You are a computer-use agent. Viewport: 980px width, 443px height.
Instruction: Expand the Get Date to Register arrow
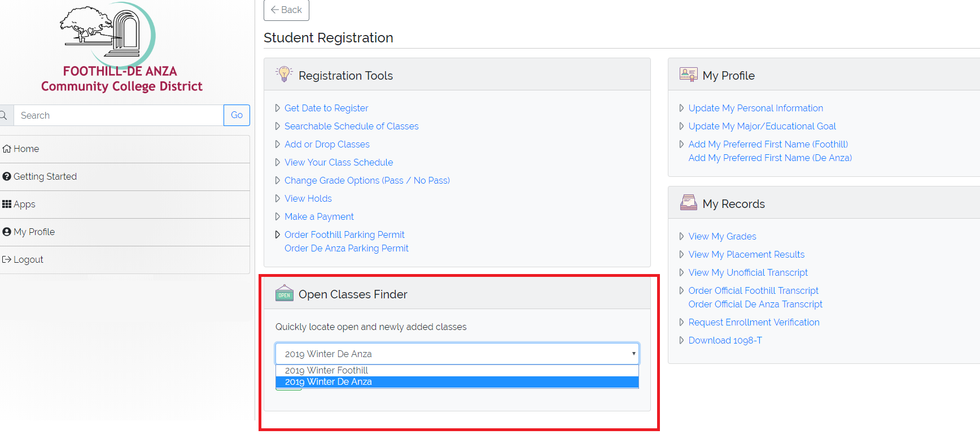277,108
